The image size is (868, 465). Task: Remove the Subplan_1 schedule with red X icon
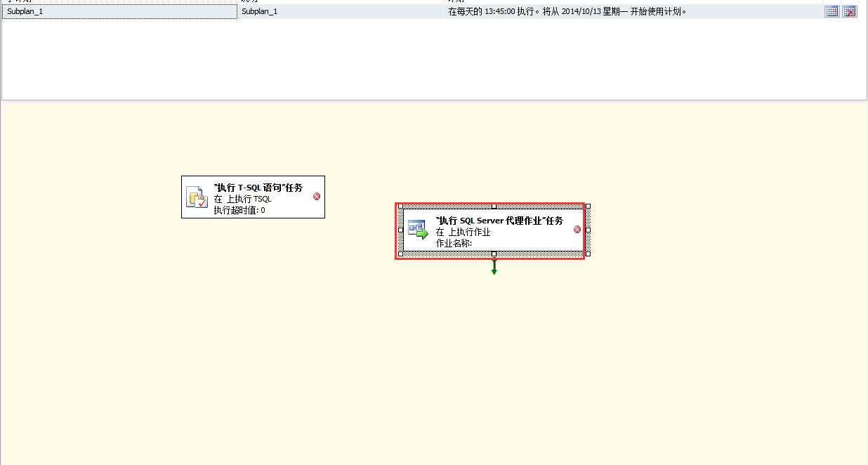850,11
